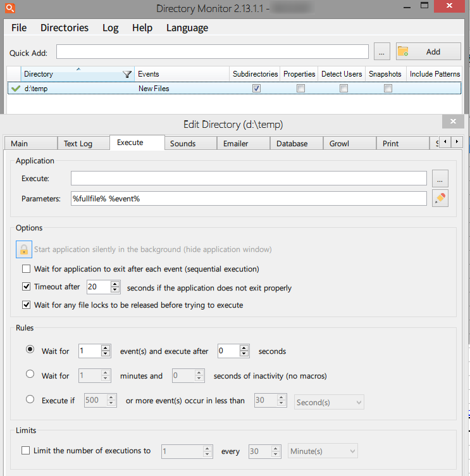Click the Snapshots column header
470x476 pixels.
click(385, 74)
